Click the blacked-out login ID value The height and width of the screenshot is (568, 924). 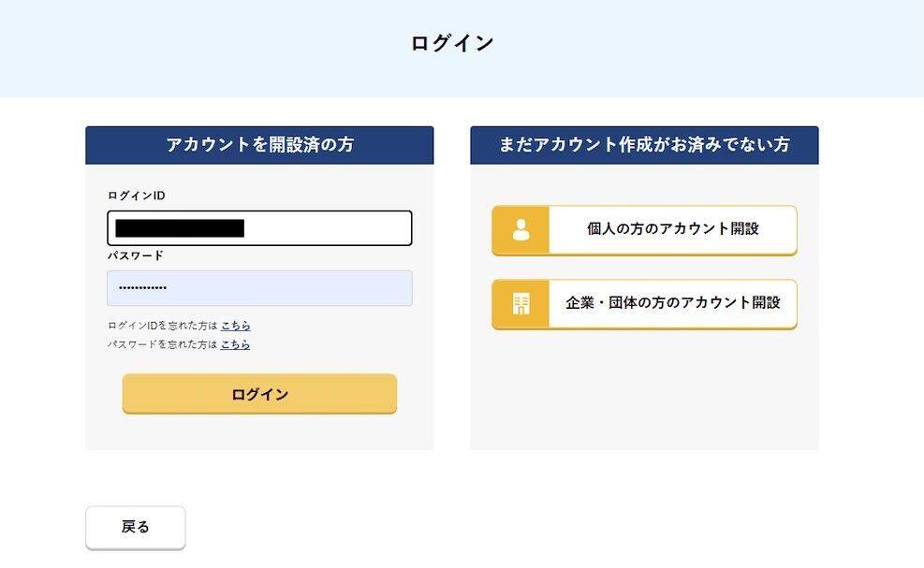pos(179,228)
